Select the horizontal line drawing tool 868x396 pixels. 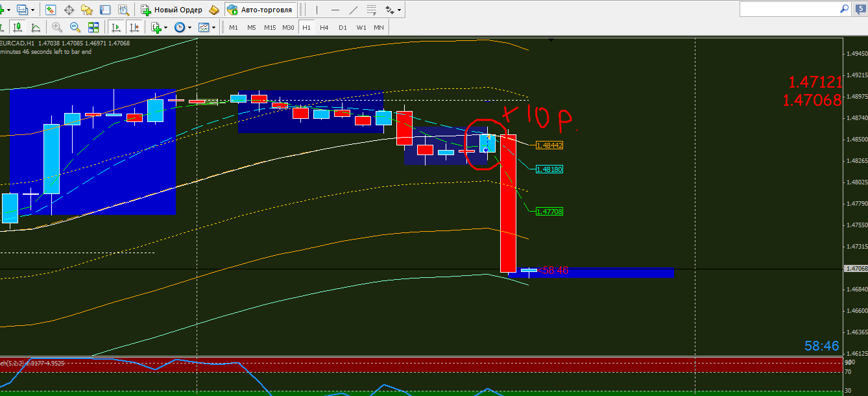(335, 10)
